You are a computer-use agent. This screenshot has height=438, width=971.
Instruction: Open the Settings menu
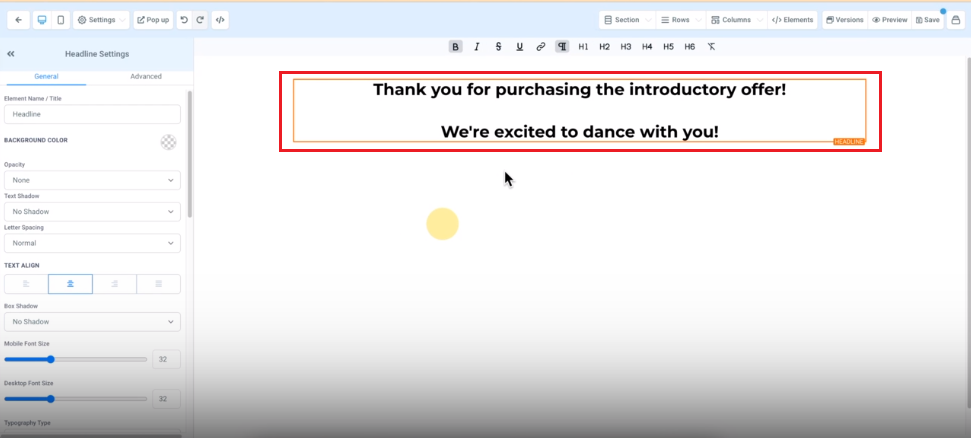coord(102,20)
